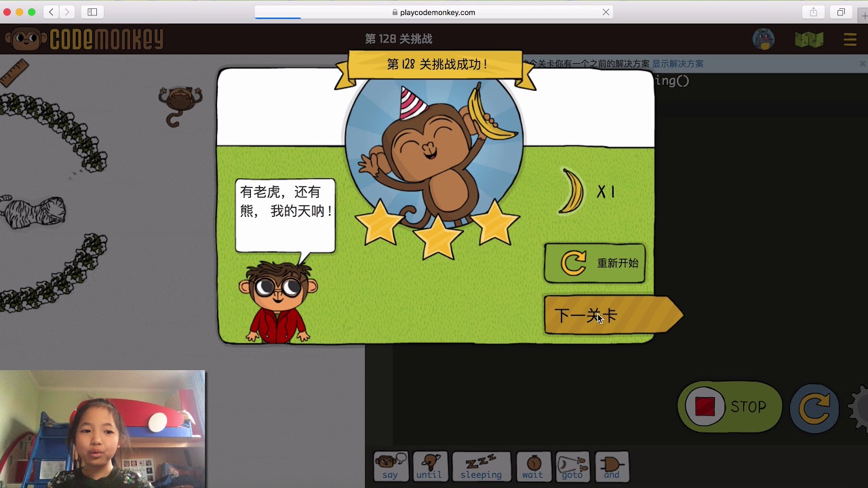Toggle the Safari sidebar button
This screenshot has width=868, height=488.
[x=92, y=12]
